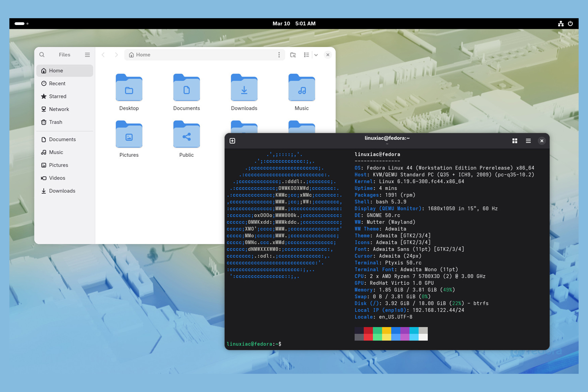Open Files main hamburger menu
Viewport: 588px width, 392px height.
(x=87, y=55)
